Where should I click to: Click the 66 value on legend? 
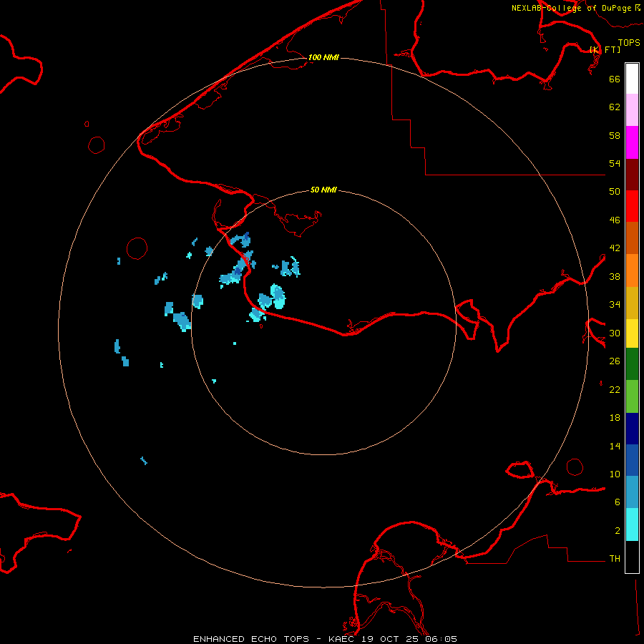pos(615,79)
